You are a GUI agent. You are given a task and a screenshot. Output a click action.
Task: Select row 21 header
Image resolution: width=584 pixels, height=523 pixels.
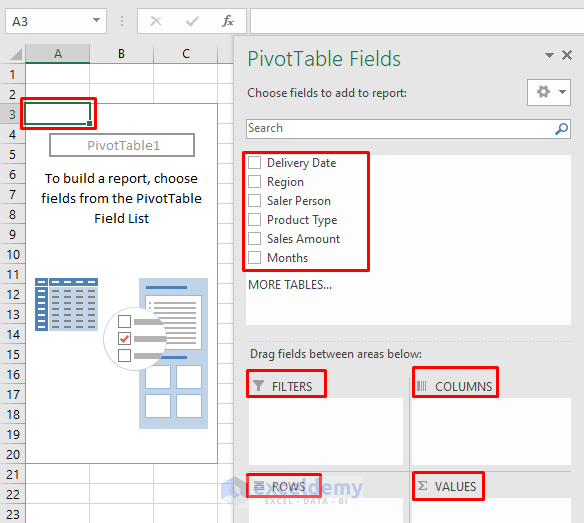12,474
